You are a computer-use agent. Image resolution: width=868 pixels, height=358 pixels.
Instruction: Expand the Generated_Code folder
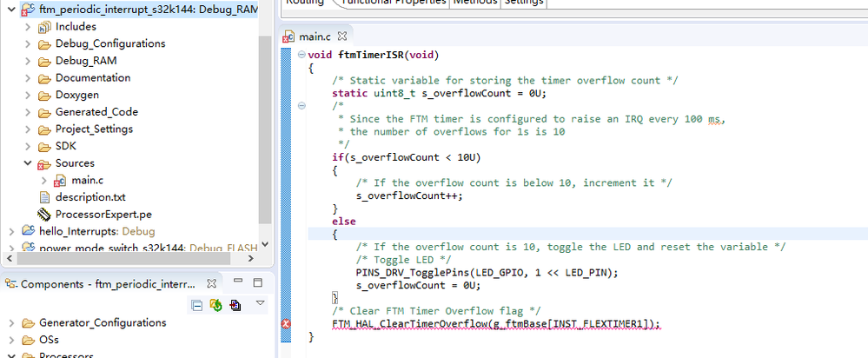pos(28,112)
